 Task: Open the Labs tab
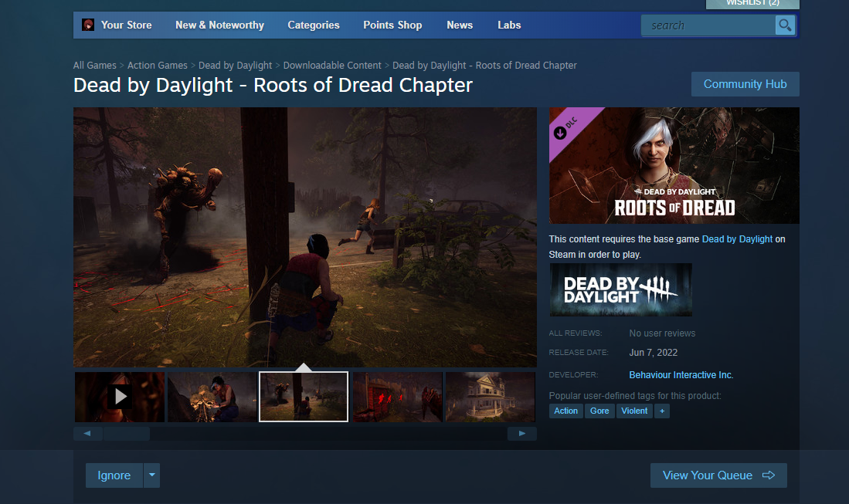pos(509,25)
